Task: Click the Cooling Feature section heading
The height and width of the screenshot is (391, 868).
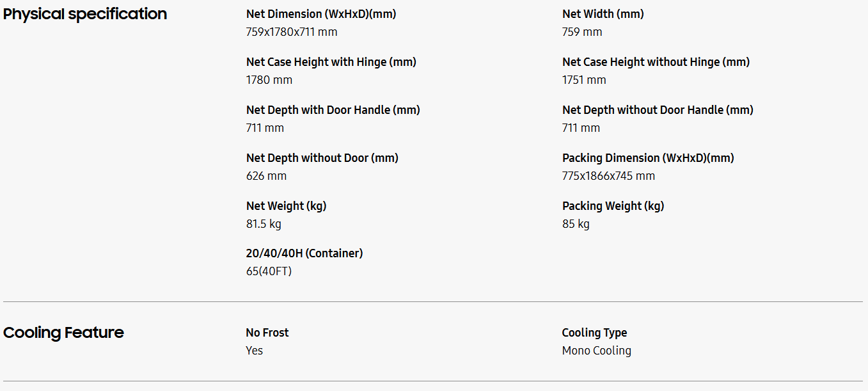Action: pos(63,333)
